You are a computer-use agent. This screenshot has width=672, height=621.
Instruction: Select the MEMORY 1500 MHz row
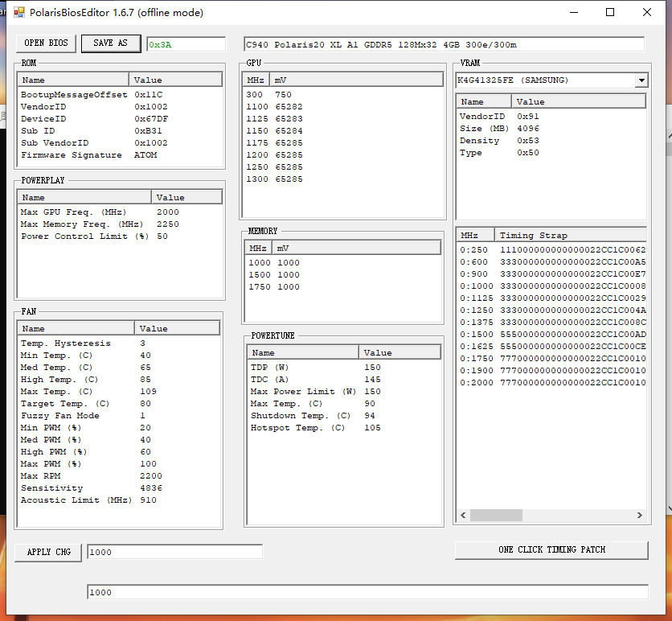[343, 274]
